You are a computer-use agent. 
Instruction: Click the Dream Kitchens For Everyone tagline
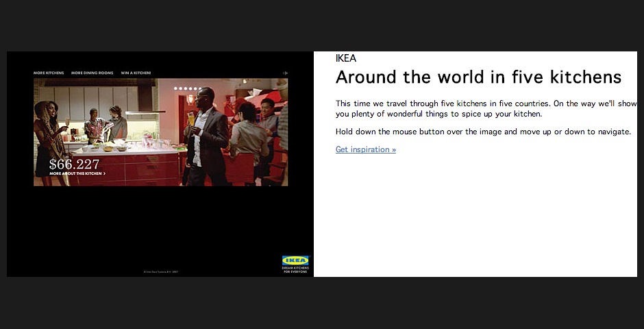click(295, 270)
